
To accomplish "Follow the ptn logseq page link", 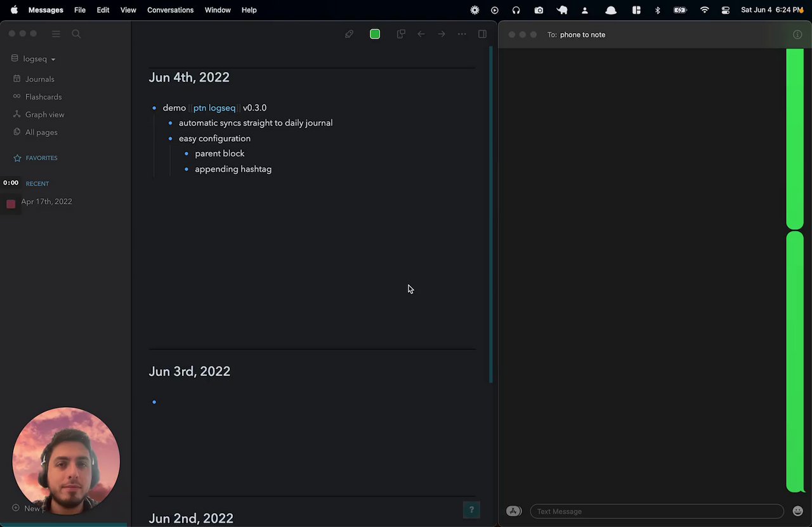I will [x=214, y=108].
